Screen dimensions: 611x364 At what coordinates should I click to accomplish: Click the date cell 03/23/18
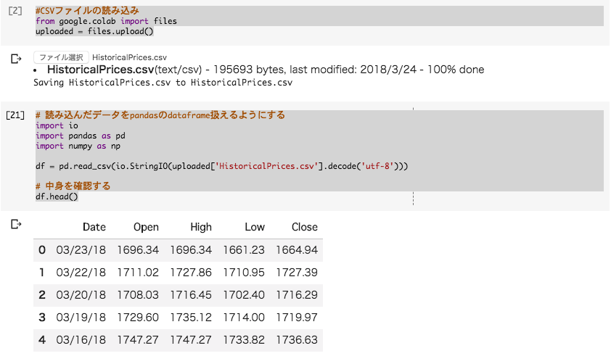tap(81, 250)
